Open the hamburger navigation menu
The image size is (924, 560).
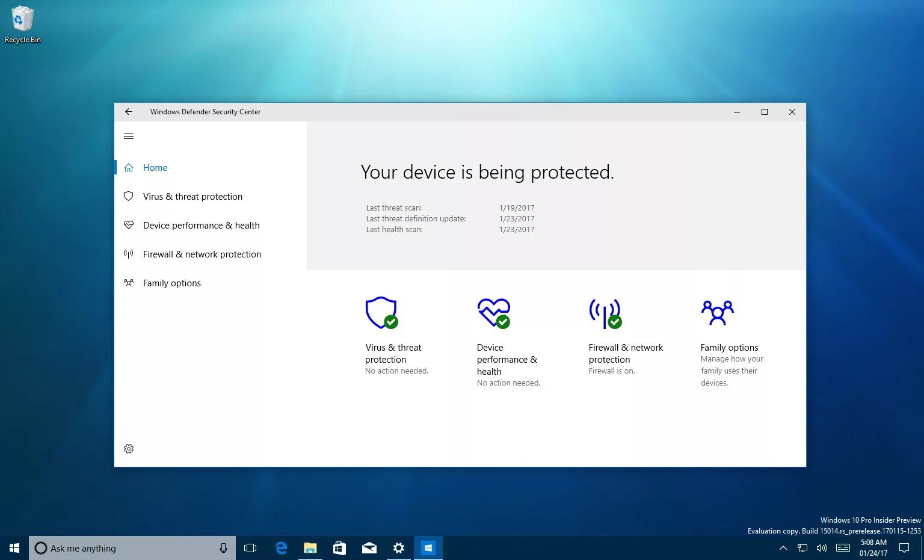coord(129,137)
